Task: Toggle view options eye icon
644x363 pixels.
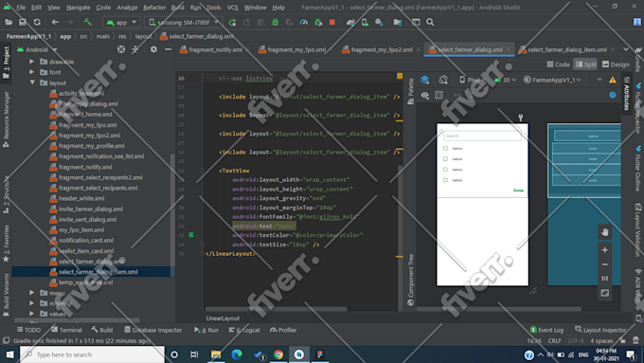Action: tap(424, 96)
